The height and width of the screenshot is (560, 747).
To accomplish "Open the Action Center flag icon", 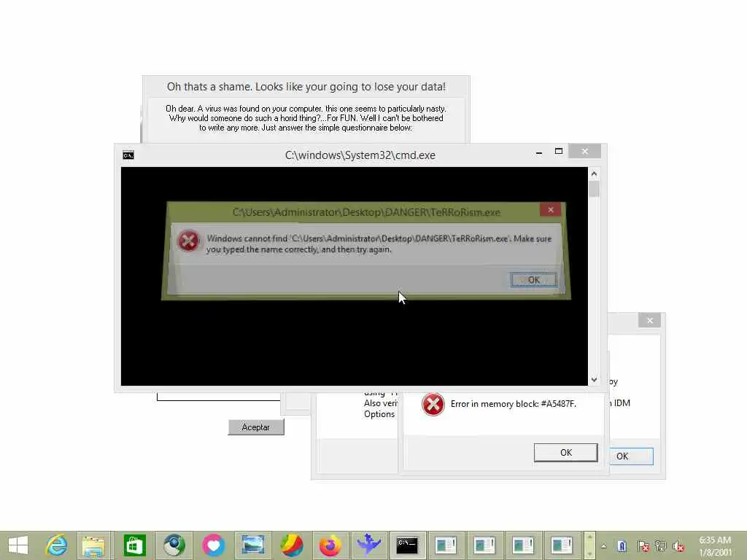I will [643, 546].
